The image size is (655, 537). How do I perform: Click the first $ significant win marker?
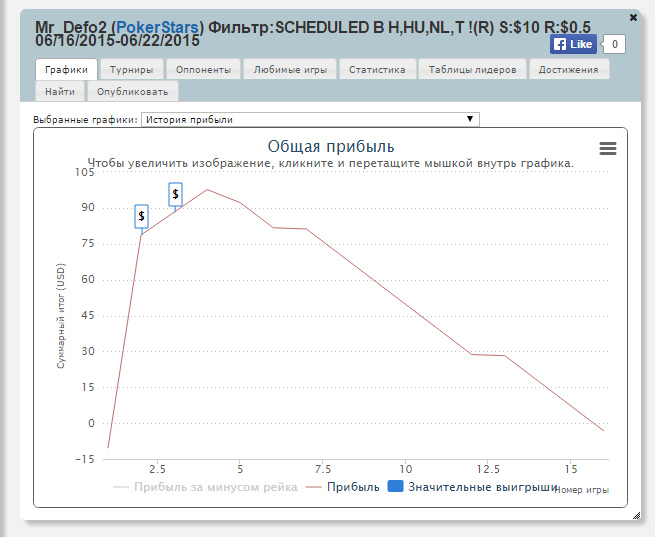142,216
